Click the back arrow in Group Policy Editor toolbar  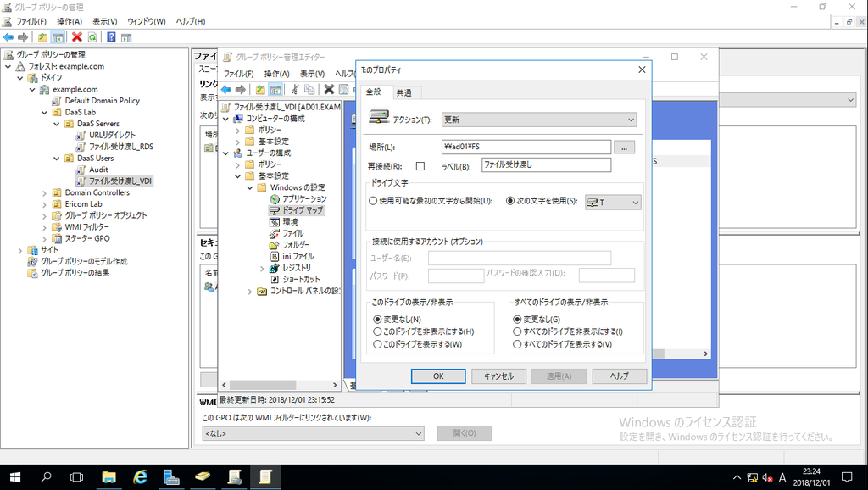225,89
